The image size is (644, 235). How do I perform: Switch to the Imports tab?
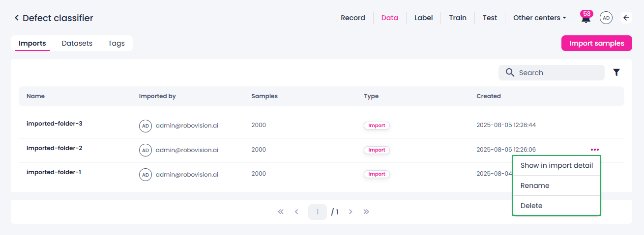32,43
